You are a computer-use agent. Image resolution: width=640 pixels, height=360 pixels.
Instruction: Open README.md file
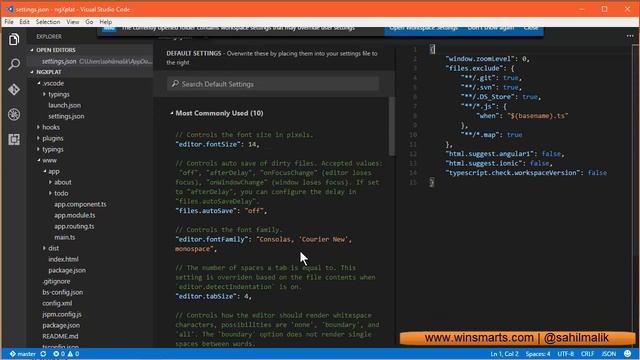pyautogui.click(x=60, y=337)
